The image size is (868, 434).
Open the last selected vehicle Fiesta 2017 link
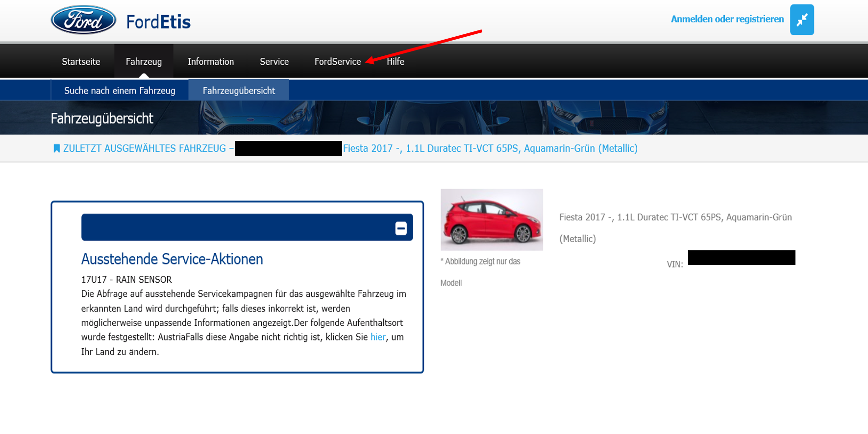(490, 148)
